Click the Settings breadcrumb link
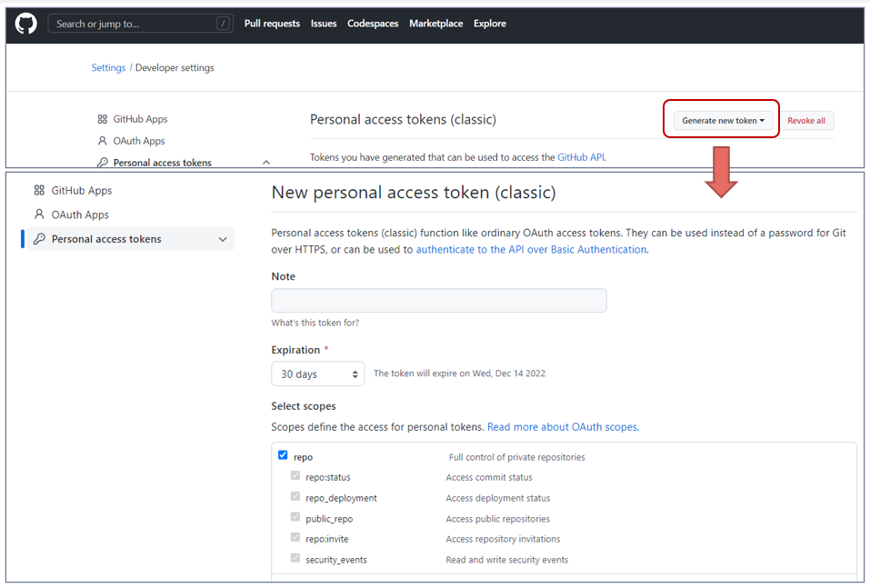This screenshot has height=588, width=870. 108,67
